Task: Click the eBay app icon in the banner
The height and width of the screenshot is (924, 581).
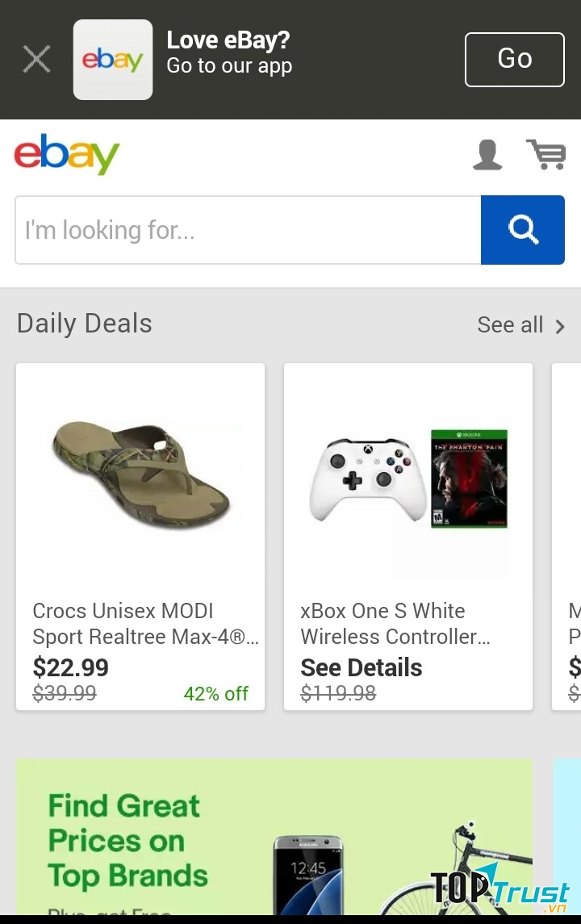Action: point(113,59)
